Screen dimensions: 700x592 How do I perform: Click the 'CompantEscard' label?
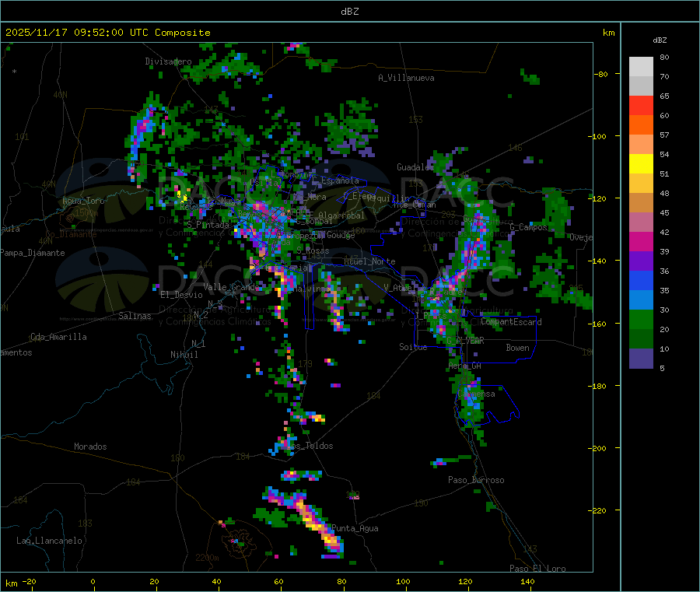[x=511, y=322]
